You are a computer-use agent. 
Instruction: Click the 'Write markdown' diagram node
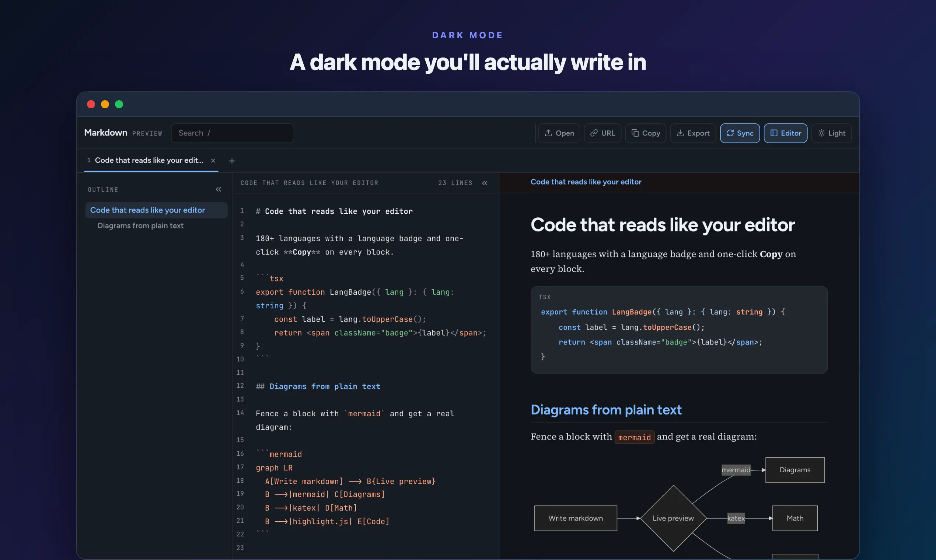click(576, 518)
